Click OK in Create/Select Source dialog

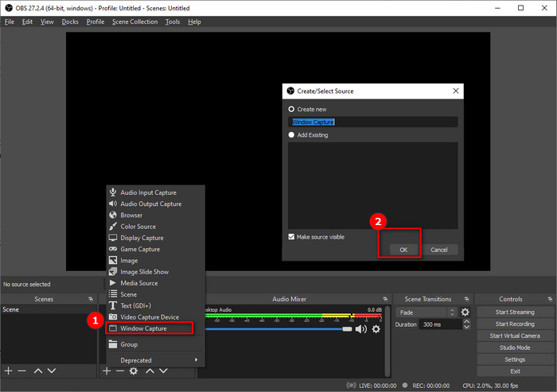pyautogui.click(x=403, y=250)
